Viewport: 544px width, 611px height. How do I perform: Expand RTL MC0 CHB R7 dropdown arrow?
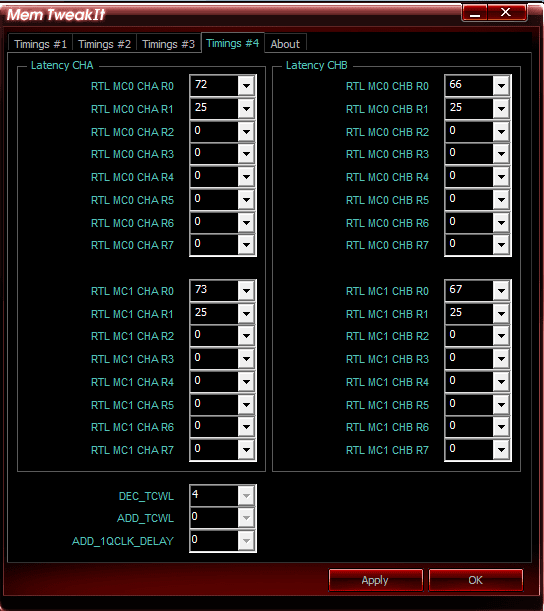[x=501, y=245]
